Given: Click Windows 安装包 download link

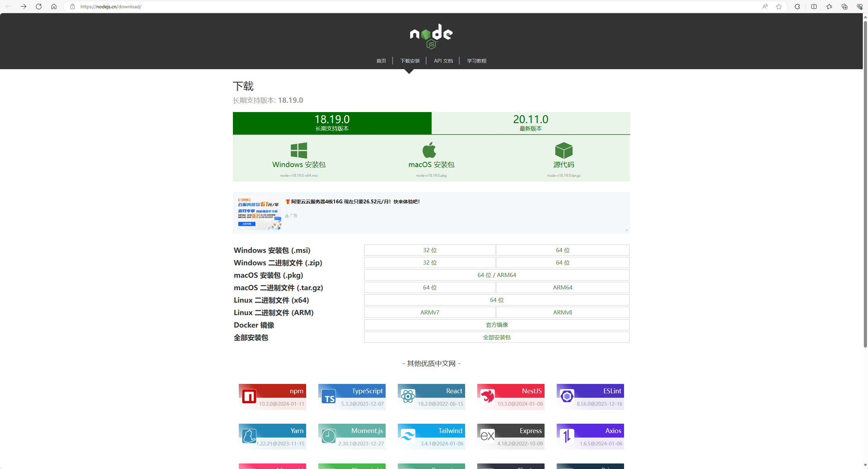Looking at the screenshot, I should 299,165.
